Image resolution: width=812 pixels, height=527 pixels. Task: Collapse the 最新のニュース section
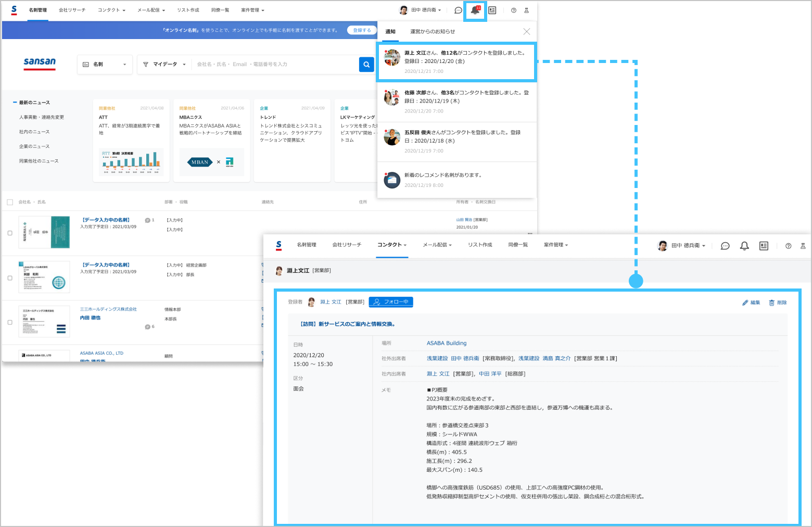[x=31, y=103]
